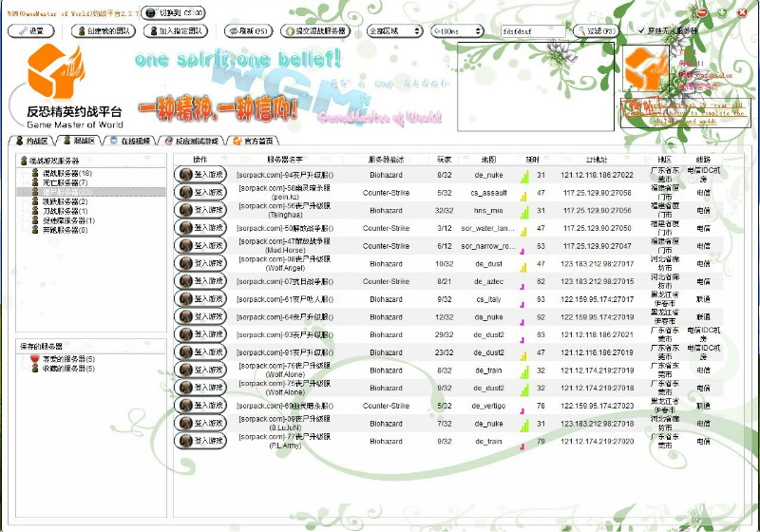Click the green latency bars for hns_mix server

pyautogui.click(x=523, y=211)
